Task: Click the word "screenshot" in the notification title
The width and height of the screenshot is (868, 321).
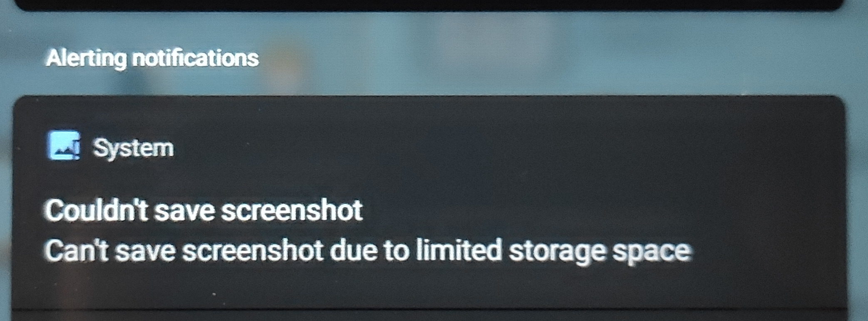Action: coord(292,210)
